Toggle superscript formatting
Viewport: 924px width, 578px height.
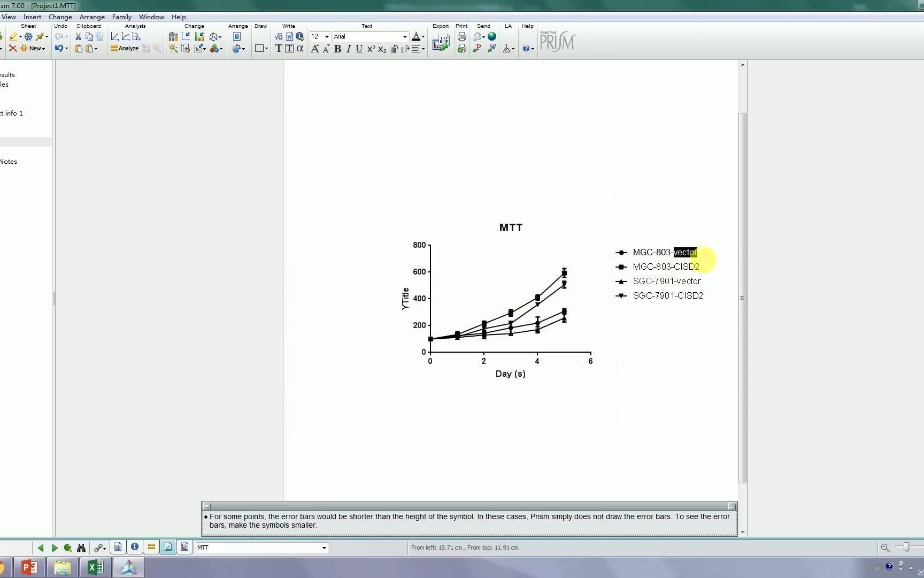(371, 49)
